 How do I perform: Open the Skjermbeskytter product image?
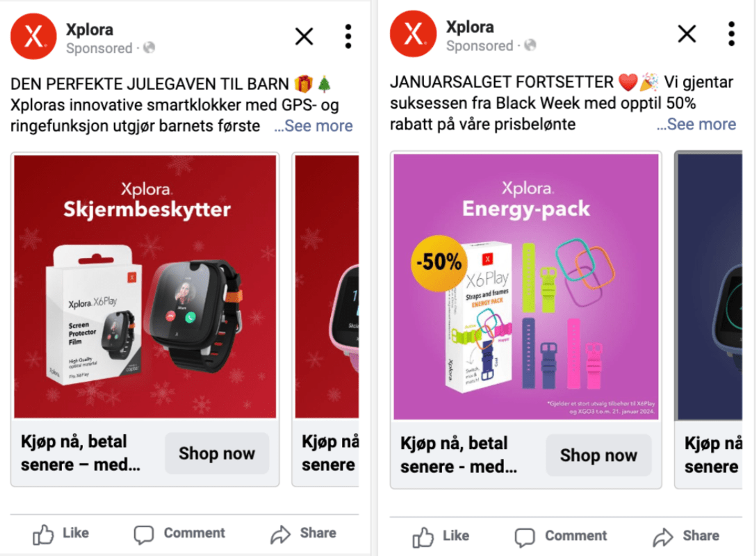point(145,286)
